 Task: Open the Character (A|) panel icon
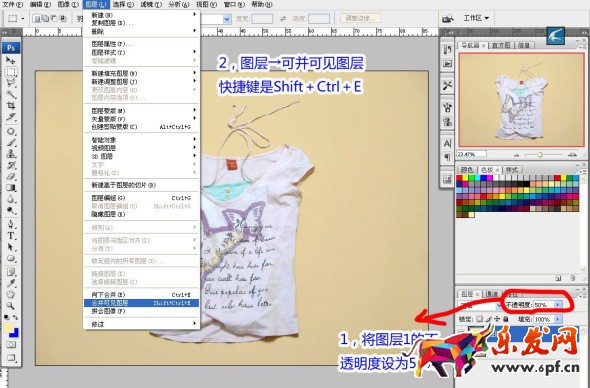(447, 143)
